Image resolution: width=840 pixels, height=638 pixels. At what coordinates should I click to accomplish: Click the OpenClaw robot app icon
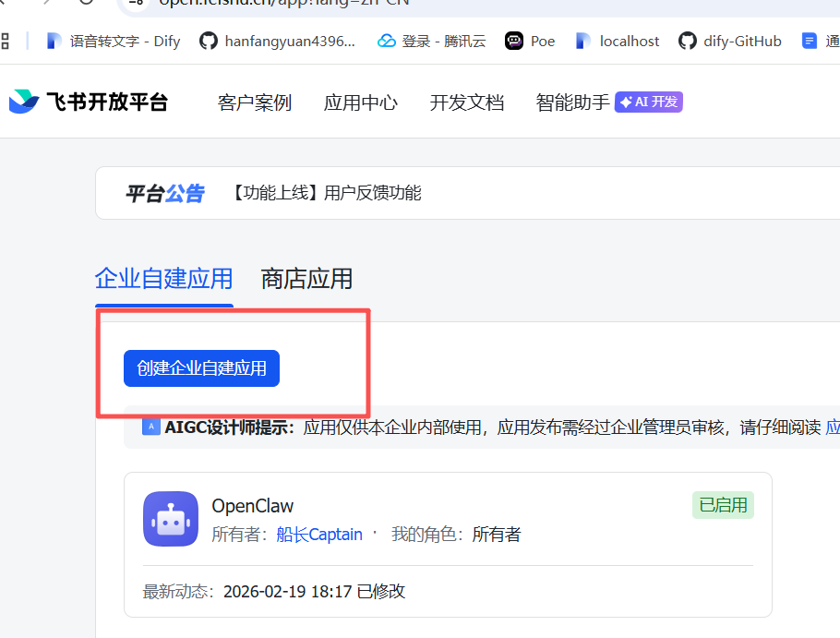tap(171, 519)
